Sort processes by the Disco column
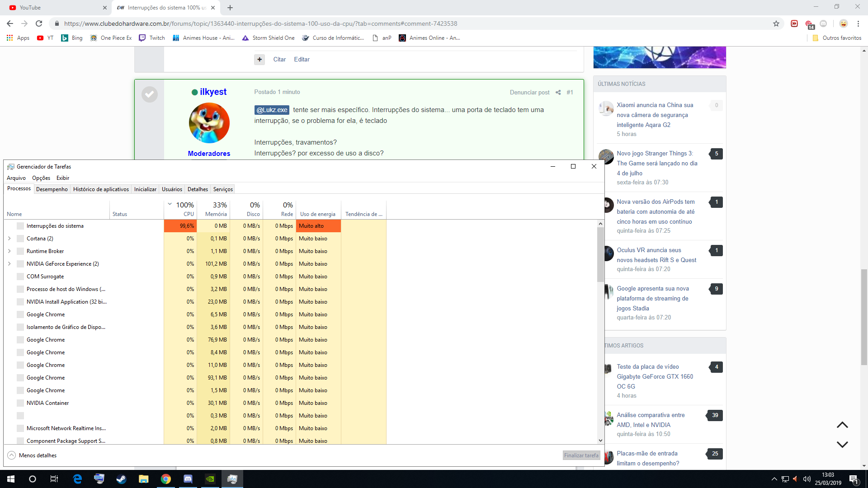868x488 pixels. (247, 209)
